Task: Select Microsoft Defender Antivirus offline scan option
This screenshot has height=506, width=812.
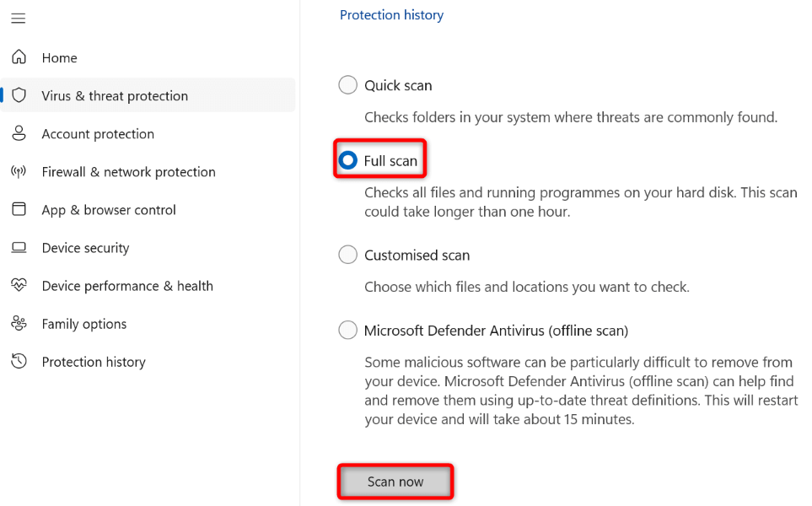Action: pos(347,331)
